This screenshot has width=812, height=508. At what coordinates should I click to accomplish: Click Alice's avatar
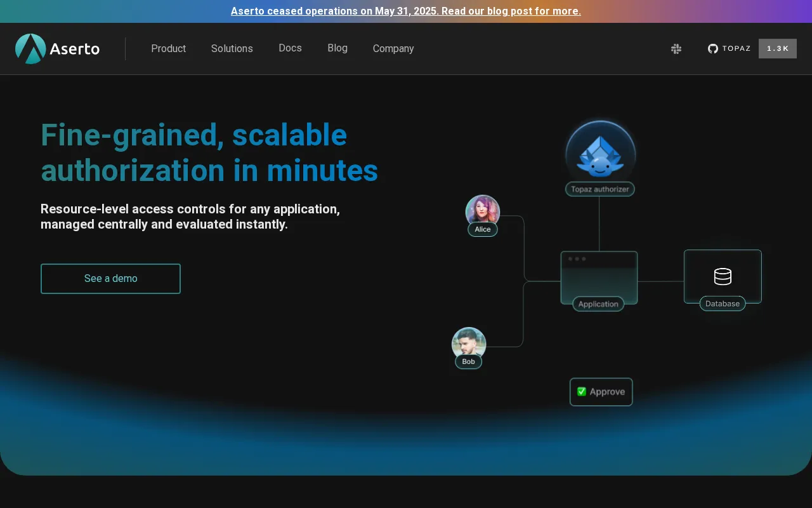[483, 211]
